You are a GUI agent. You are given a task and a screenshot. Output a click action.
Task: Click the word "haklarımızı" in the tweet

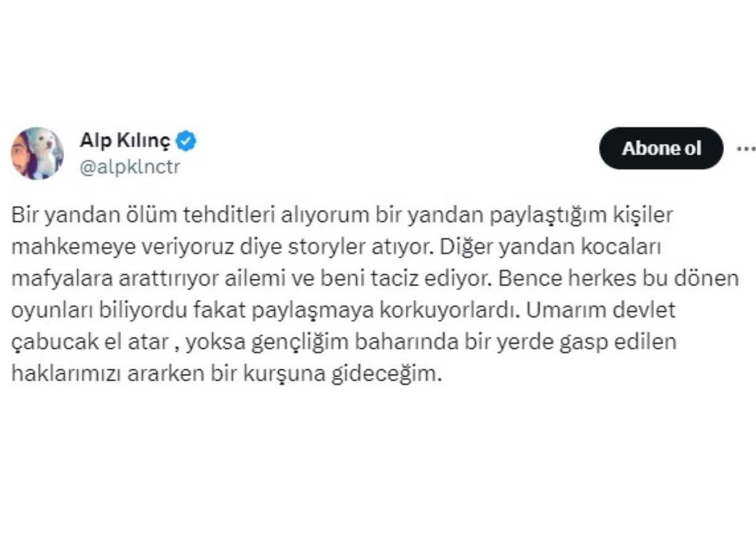point(64,374)
